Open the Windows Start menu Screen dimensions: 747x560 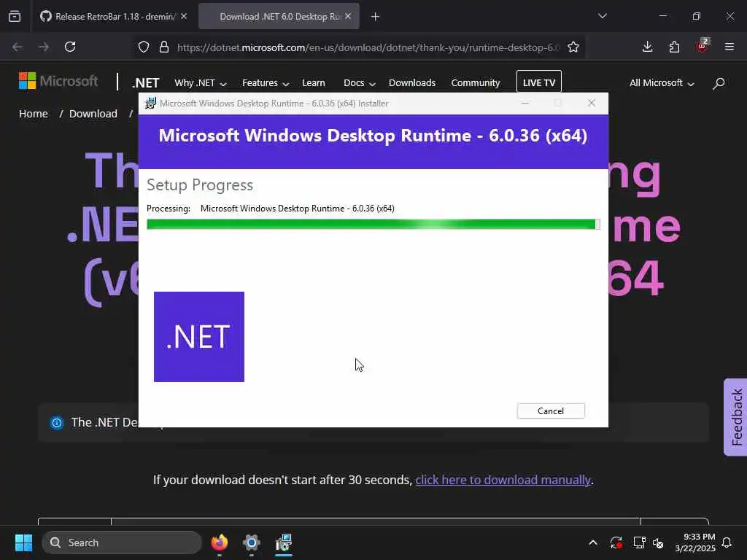(23, 542)
